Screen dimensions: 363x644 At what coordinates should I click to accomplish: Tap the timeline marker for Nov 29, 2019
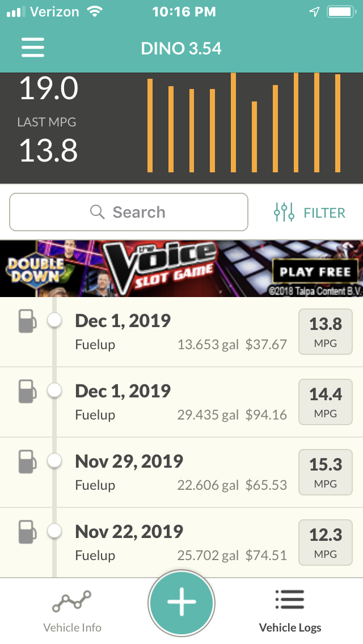click(54, 460)
